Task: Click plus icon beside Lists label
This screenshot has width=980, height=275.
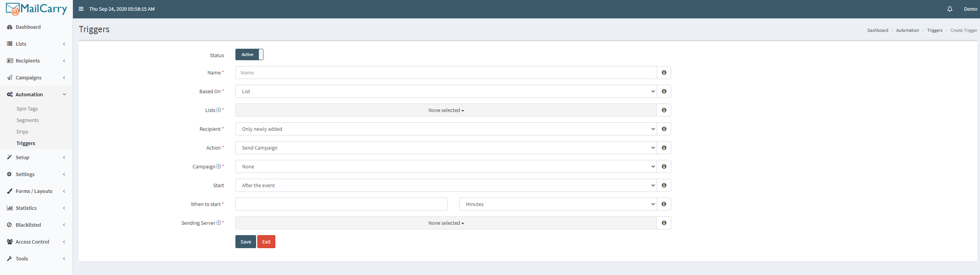Action: (219, 110)
